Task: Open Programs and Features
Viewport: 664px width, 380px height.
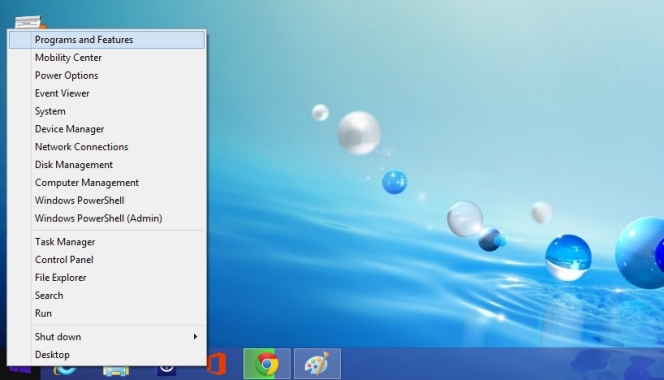Action: tap(107, 40)
